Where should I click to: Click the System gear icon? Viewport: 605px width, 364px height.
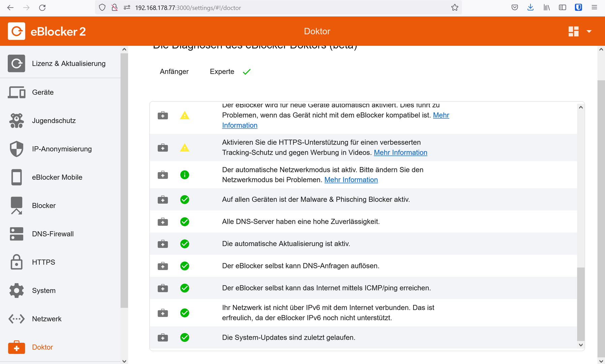pyautogui.click(x=17, y=291)
